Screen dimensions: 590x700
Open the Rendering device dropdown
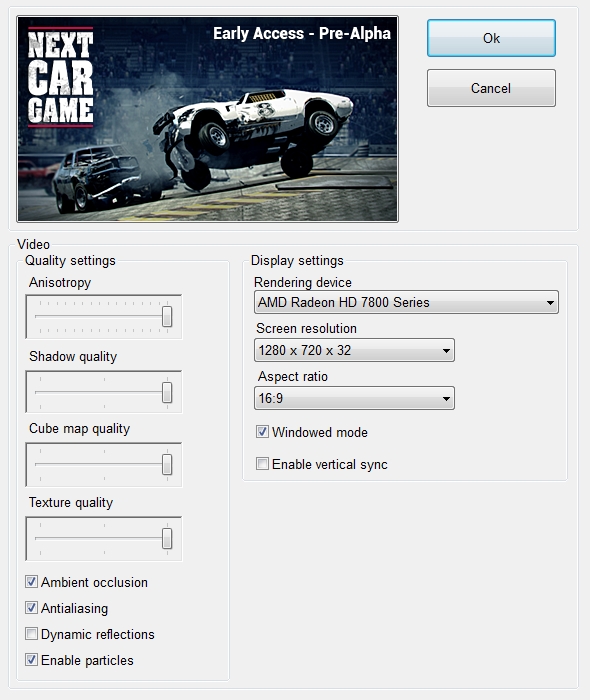pos(406,302)
